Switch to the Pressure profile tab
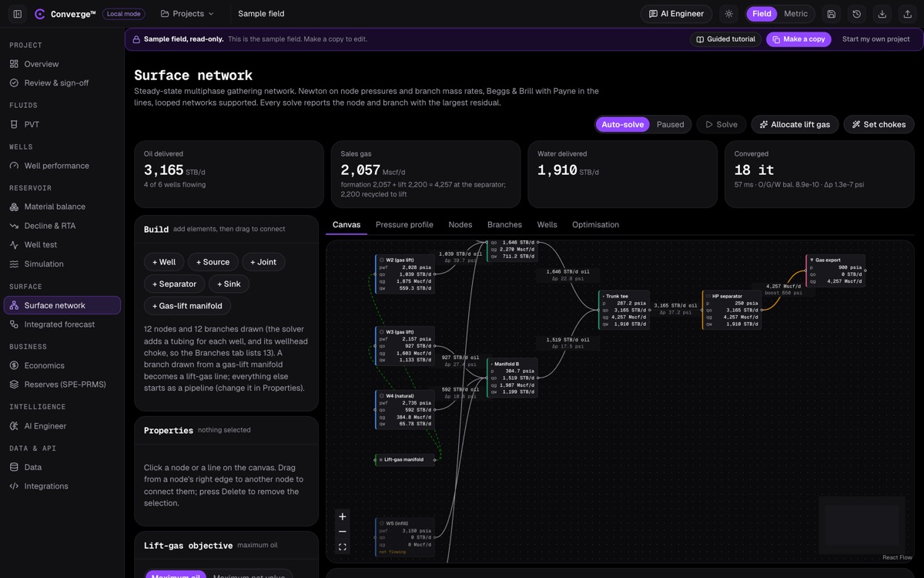 click(x=404, y=225)
